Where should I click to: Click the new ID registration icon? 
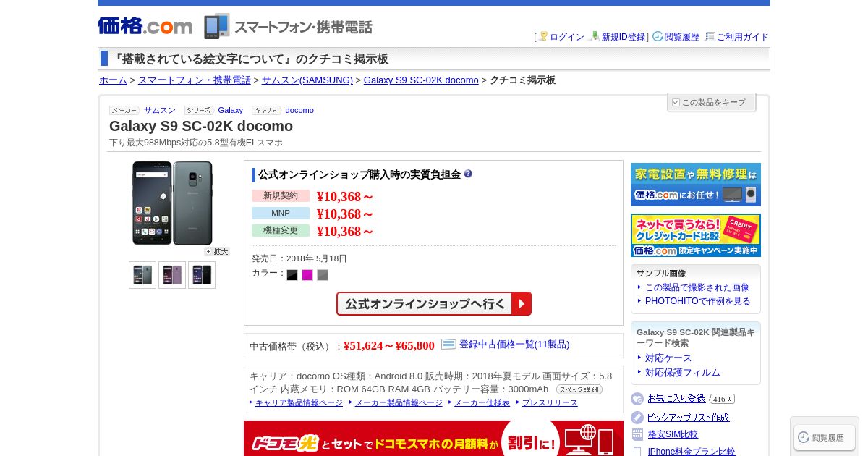[595, 36]
